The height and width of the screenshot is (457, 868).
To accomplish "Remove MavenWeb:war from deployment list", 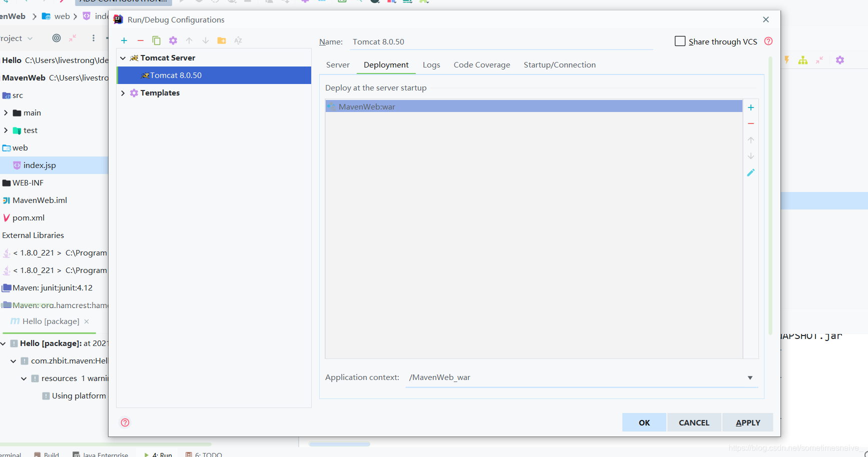I will point(751,123).
